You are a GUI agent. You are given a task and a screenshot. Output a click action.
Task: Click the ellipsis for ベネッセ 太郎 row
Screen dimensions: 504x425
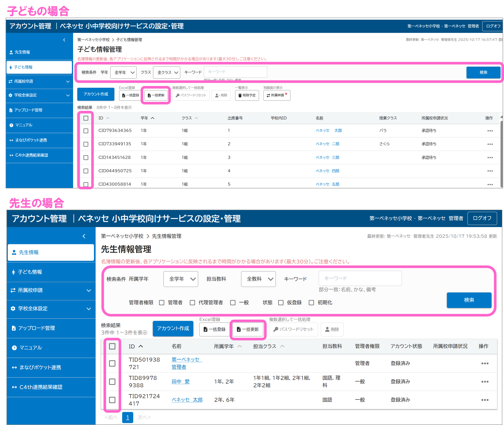pyautogui.click(x=490, y=131)
